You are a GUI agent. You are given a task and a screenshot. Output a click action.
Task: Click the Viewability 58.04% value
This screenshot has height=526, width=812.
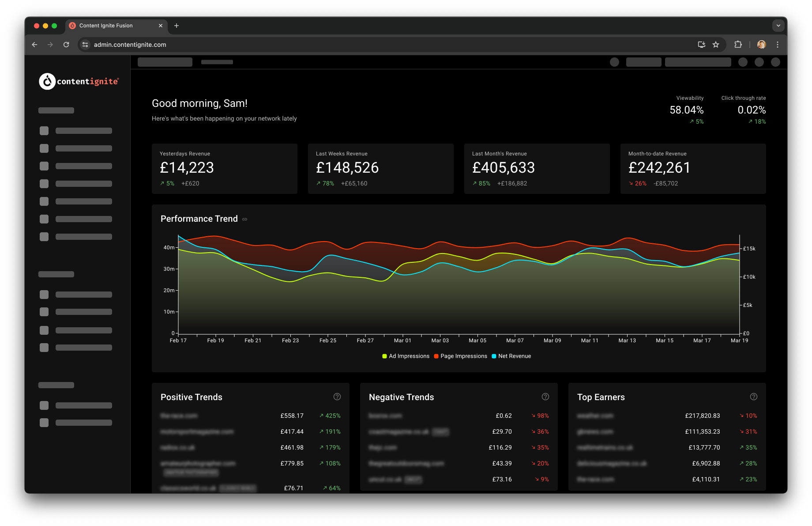click(687, 110)
